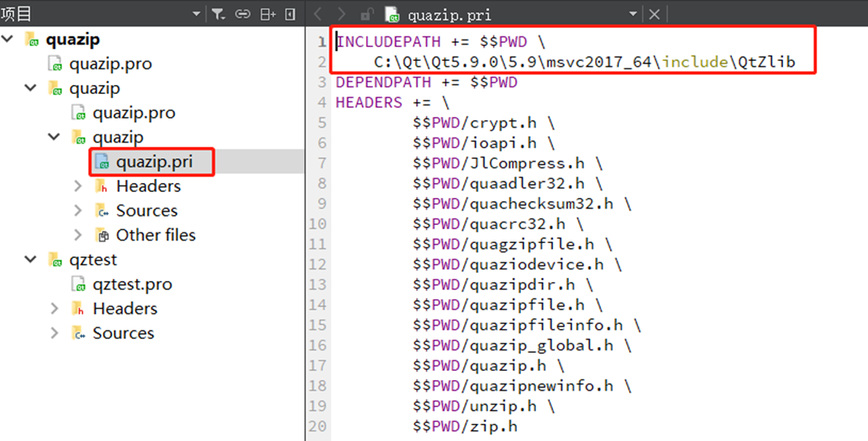Select quazip.pri in the project tree
868x441 pixels.
pyautogui.click(x=154, y=162)
